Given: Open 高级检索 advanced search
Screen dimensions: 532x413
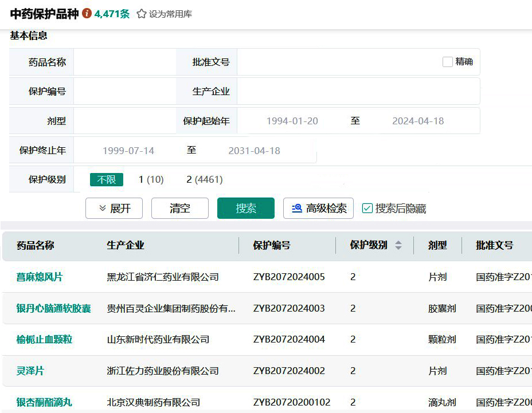Looking at the screenshot, I should click(318, 209).
